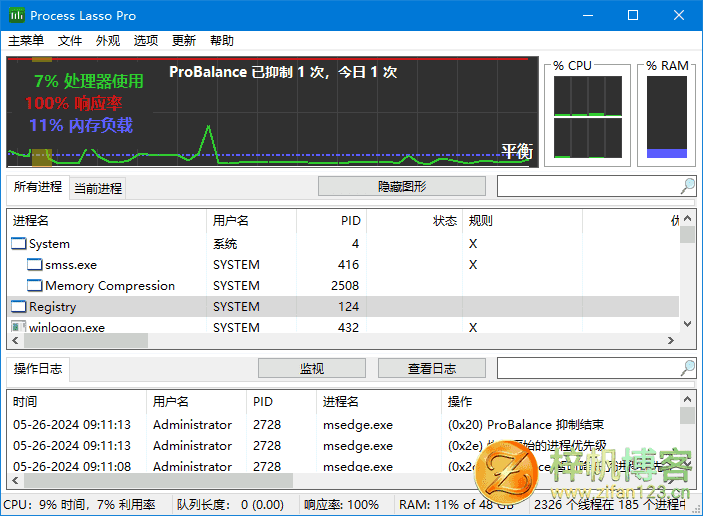Screen dimensions: 703x516
Task: Click the log search magnifier icon
Action: coord(687,368)
